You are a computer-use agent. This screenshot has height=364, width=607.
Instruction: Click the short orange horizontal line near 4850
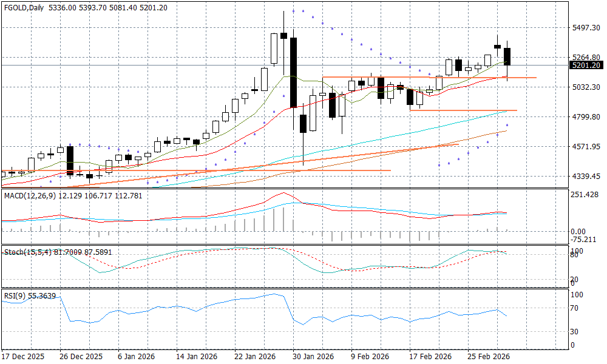[x=463, y=110]
